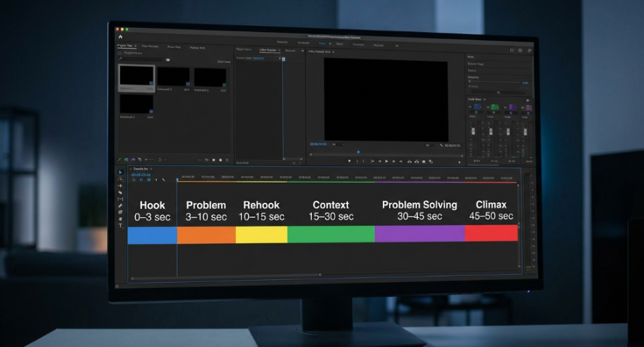The height and width of the screenshot is (347, 644).
Task: Click the new bin folder icon beside search
Action: click(168, 59)
